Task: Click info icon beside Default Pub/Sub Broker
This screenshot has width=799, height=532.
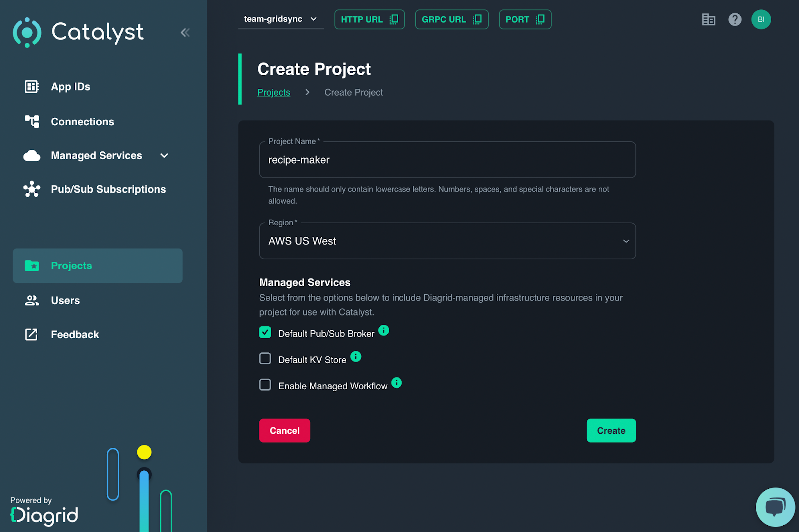Action: point(383,331)
